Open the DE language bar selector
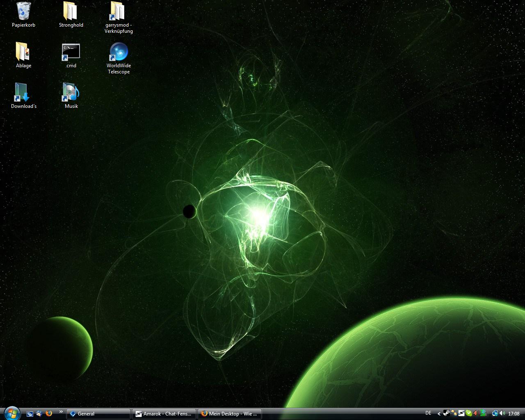This screenshot has width=525, height=420. click(428, 413)
